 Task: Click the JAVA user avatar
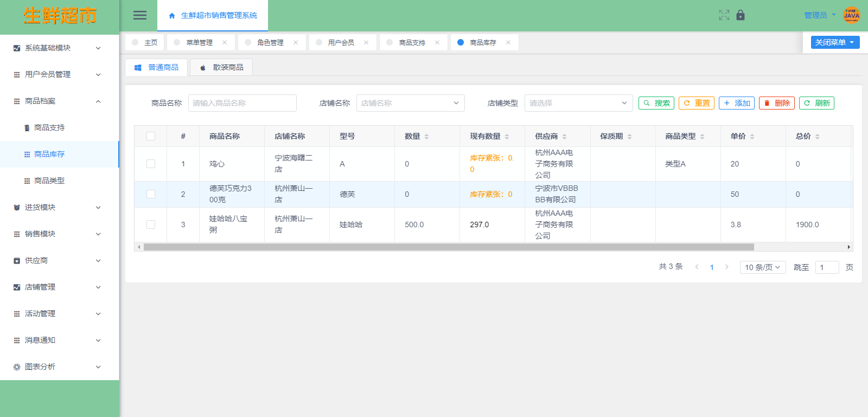coord(851,15)
